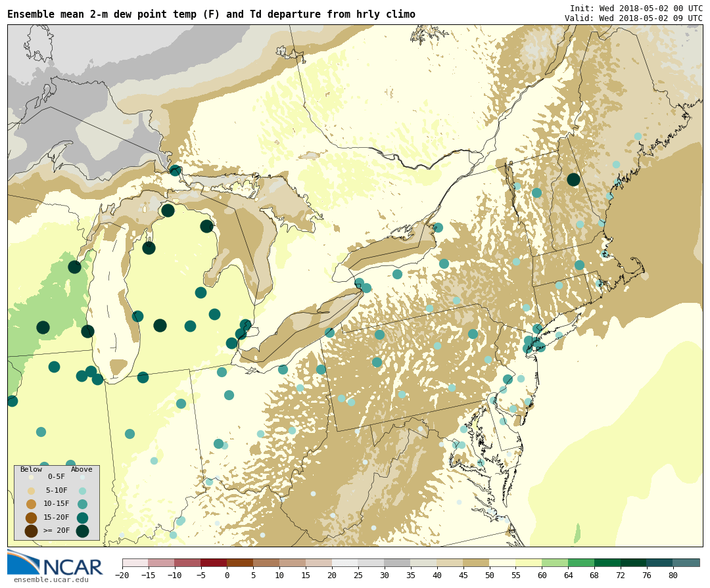Open the ensemble.ucar.edu link below the logo
This screenshot has width=710, height=588.
pyautogui.click(x=51, y=579)
